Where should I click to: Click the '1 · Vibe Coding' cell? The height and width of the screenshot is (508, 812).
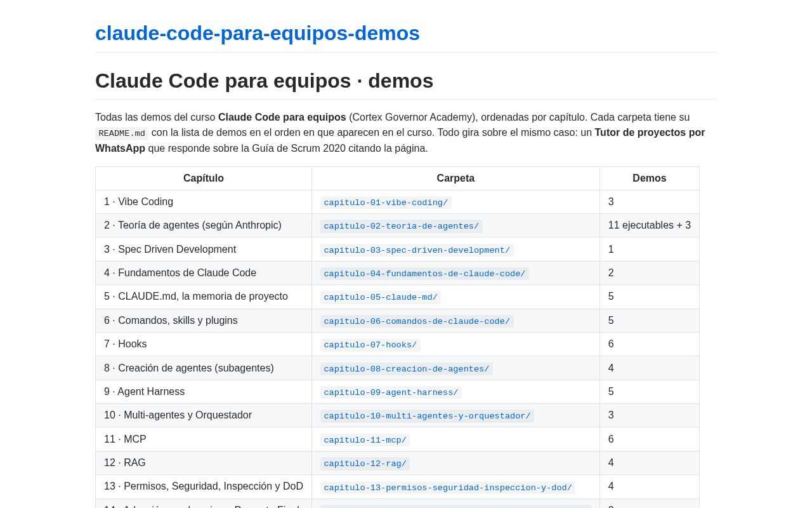[x=204, y=202]
